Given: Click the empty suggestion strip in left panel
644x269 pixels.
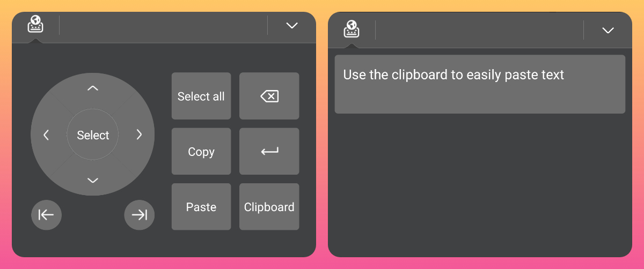Looking at the screenshot, I should pos(163,25).
